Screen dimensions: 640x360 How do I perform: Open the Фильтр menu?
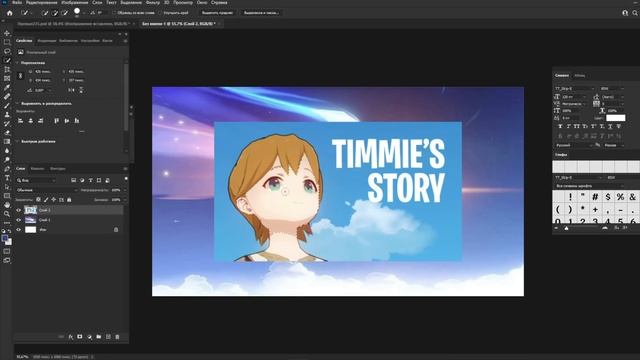pos(153,2)
